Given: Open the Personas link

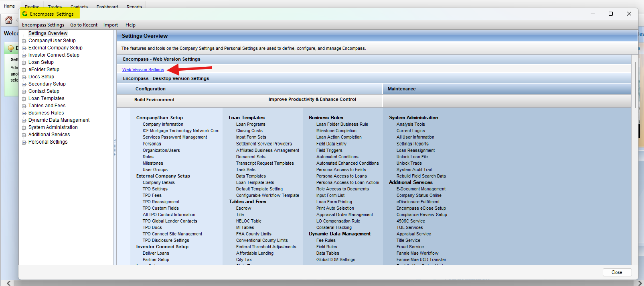Looking at the screenshot, I should coord(152,144).
